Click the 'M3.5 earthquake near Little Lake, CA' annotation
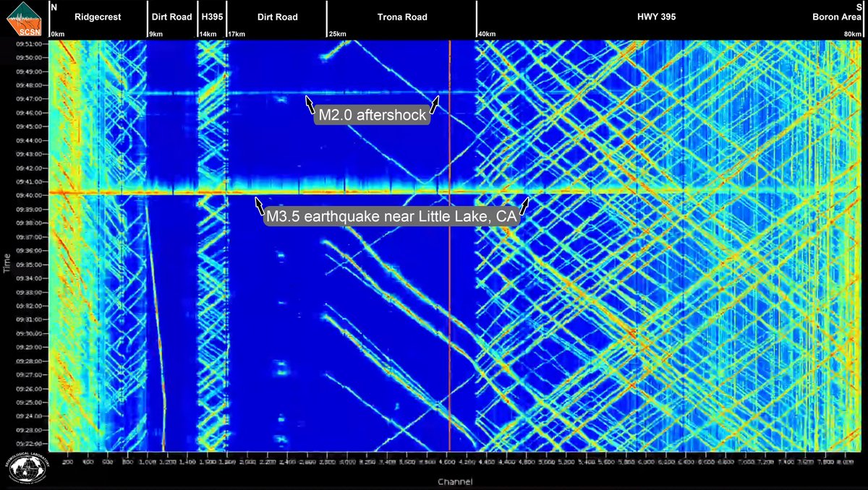868x490 pixels. pos(391,215)
